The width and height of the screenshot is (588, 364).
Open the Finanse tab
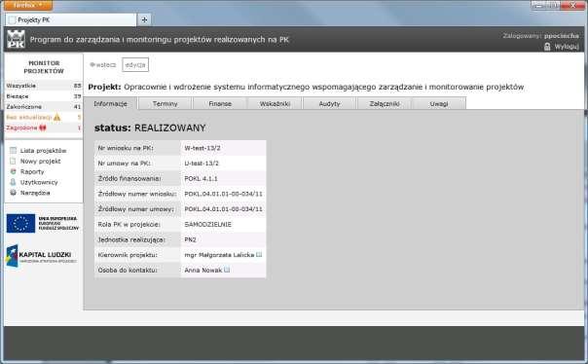[x=220, y=103]
